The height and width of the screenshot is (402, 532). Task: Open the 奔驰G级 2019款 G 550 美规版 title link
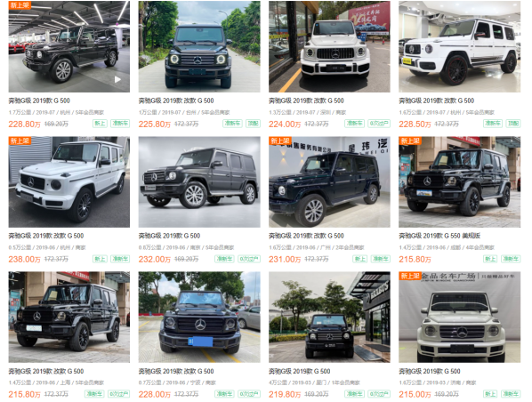coord(439,236)
